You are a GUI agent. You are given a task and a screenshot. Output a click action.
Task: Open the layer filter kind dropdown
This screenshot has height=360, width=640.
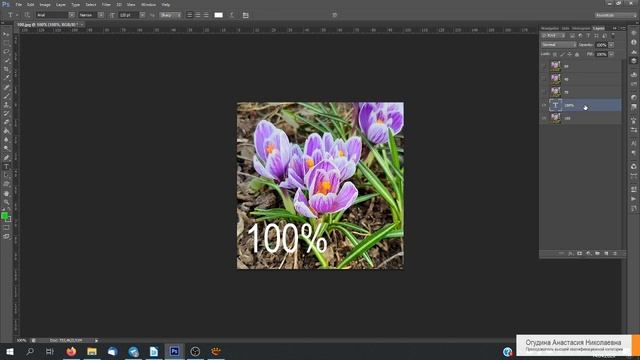(x=553, y=36)
